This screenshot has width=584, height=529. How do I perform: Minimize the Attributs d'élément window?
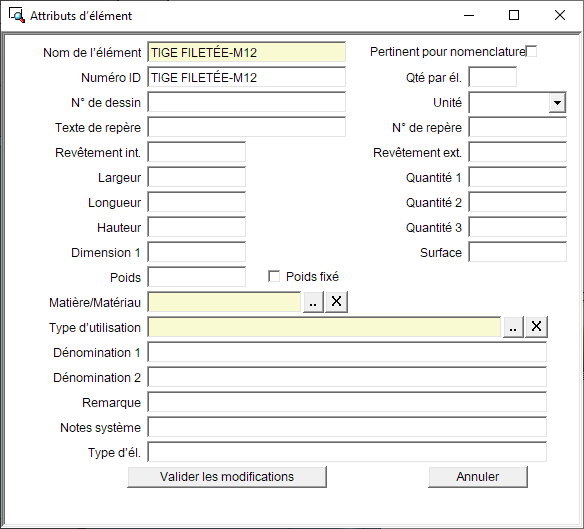pos(469,15)
